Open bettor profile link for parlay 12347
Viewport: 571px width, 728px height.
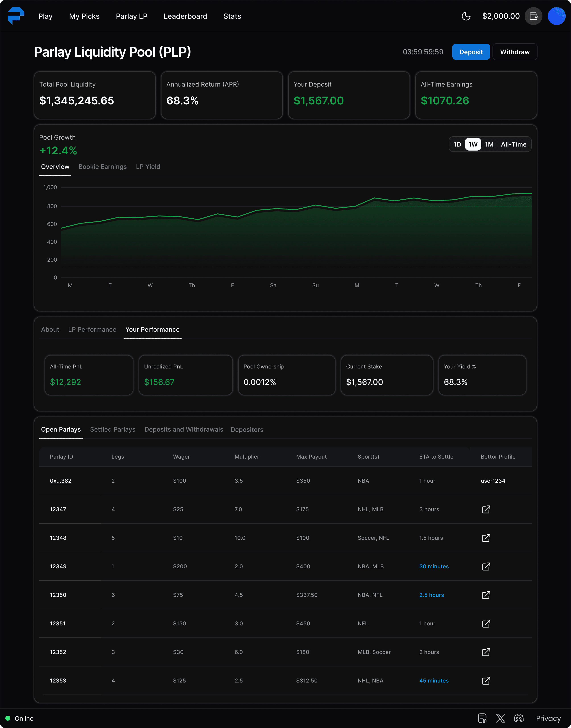[486, 509]
